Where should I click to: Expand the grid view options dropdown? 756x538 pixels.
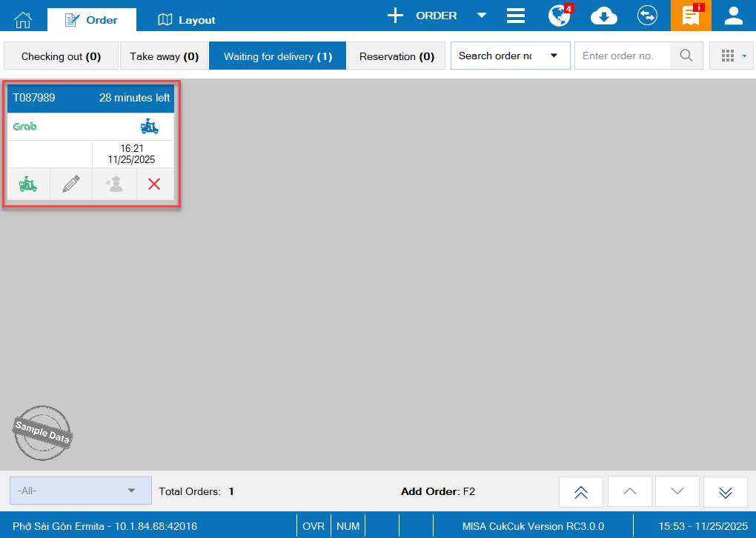pos(731,56)
